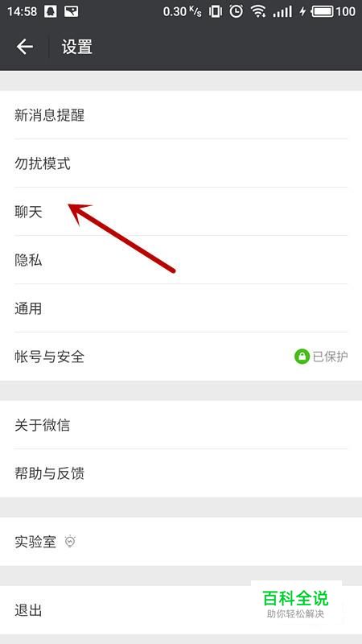Open the 聊天 settings entry

pyautogui.click(x=181, y=212)
